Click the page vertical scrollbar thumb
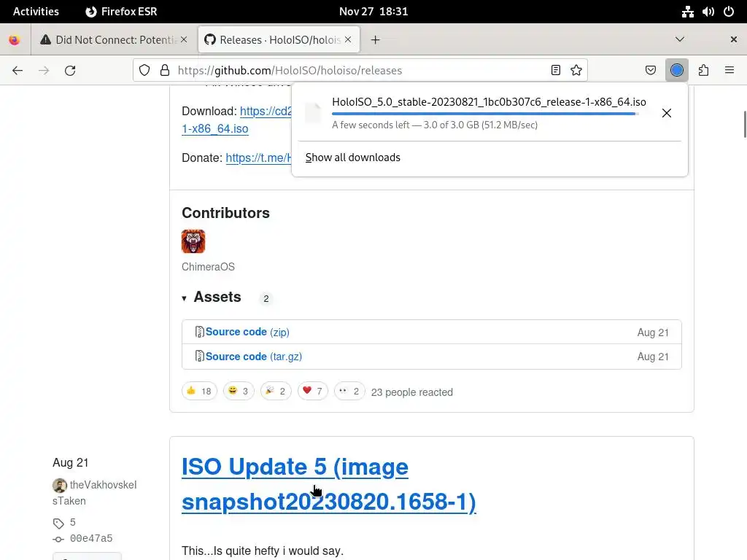The image size is (747, 560). (745, 124)
